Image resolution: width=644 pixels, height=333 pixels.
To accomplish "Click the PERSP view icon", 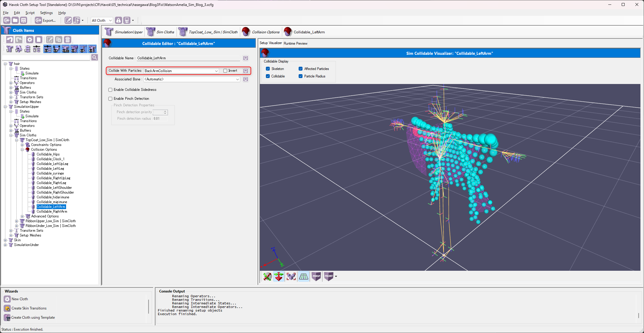I will point(316,276).
